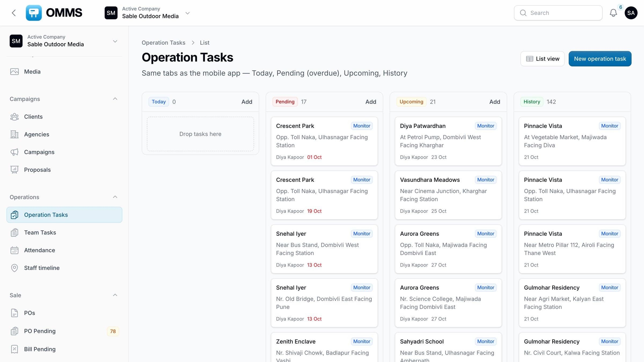This screenshot has width=644, height=362.
Task: Go to PO Pending in the sidebar
Action: coord(64,331)
